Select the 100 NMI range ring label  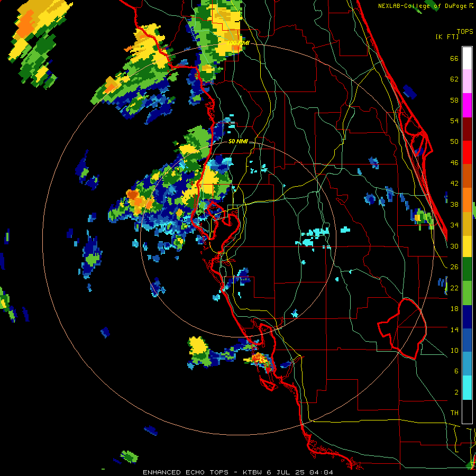239,43
